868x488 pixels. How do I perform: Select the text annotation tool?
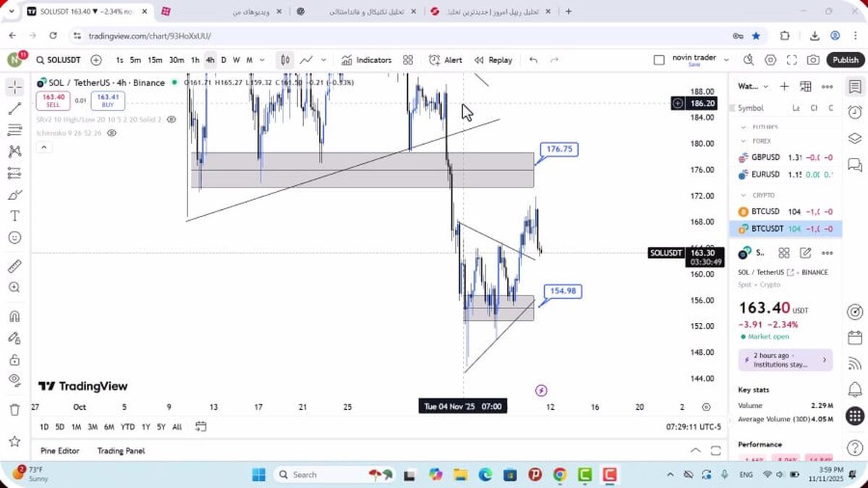pyautogui.click(x=14, y=216)
